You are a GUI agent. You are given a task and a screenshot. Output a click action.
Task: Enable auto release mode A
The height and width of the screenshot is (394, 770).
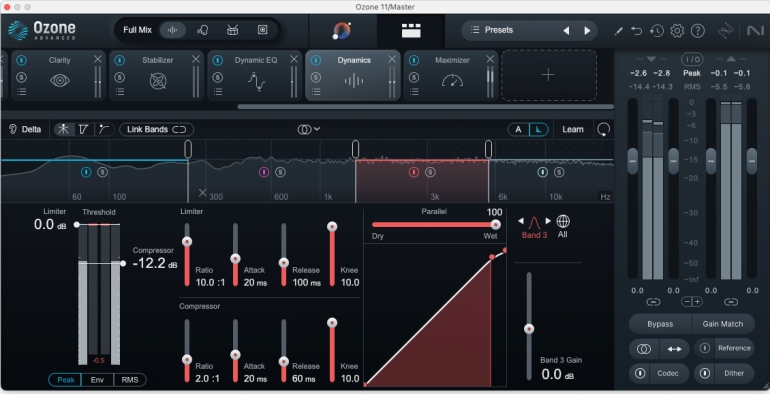tap(518, 130)
